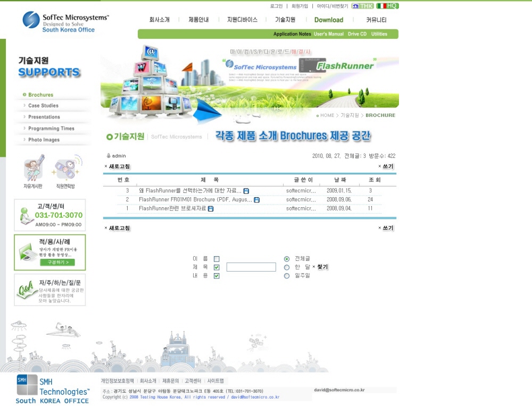Select Photo Images in the sidebar
The width and height of the screenshot is (532, 406).
coord(44,140)
